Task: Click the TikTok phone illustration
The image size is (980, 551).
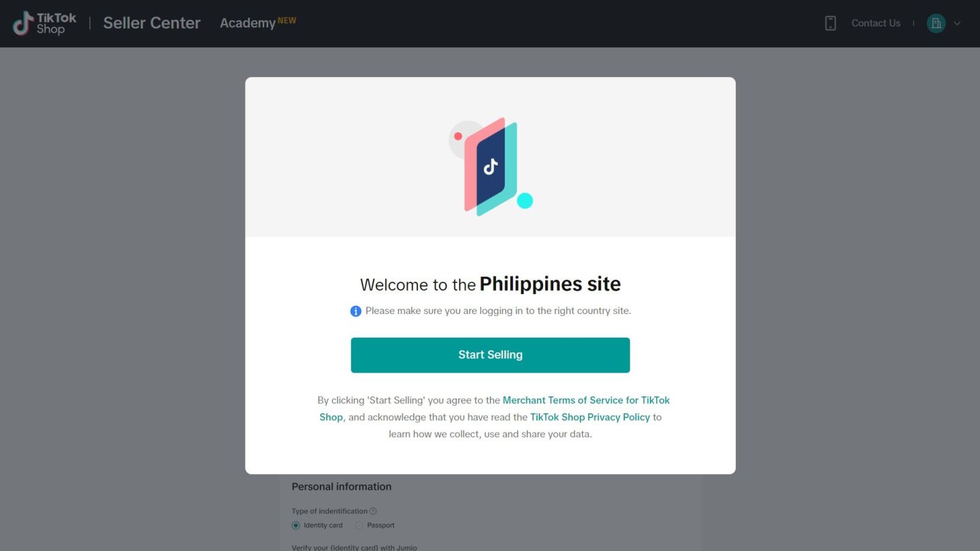Action: point(491,166)
